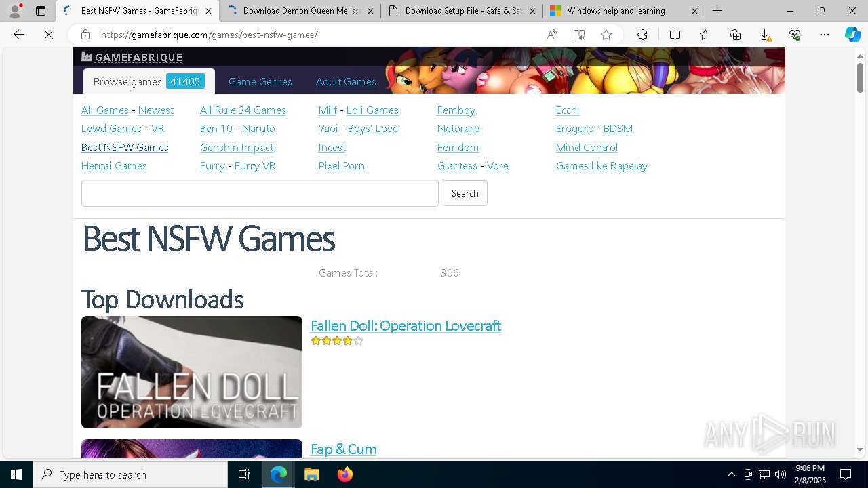Screen dimensions: 868x488
Task: Focus the game search input field
Action: point(260,193)
